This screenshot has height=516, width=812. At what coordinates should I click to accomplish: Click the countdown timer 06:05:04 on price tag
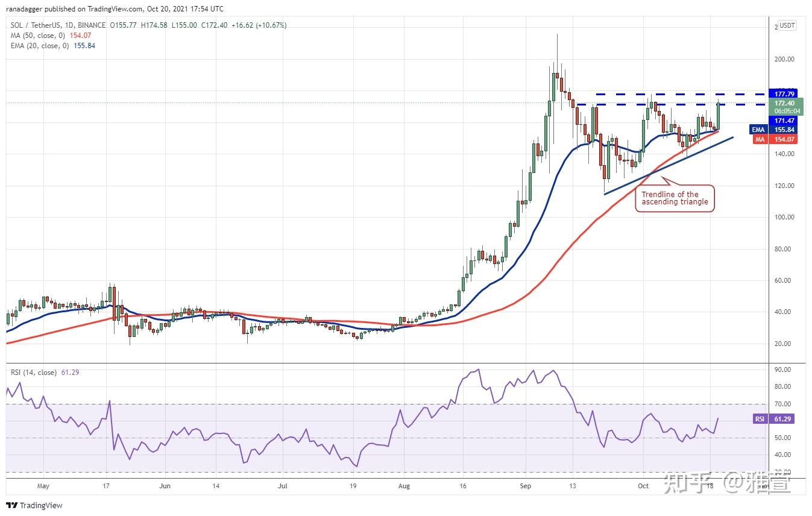[x=788, y=111]
